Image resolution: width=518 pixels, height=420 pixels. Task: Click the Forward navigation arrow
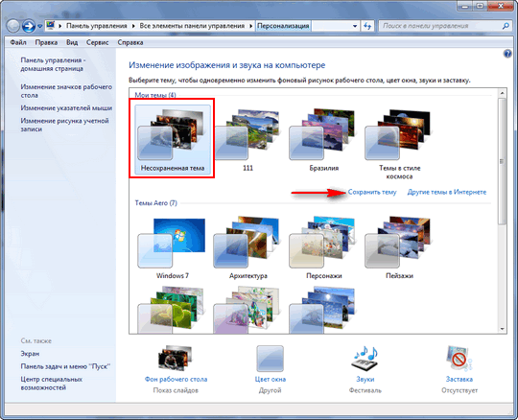[29, 26]
